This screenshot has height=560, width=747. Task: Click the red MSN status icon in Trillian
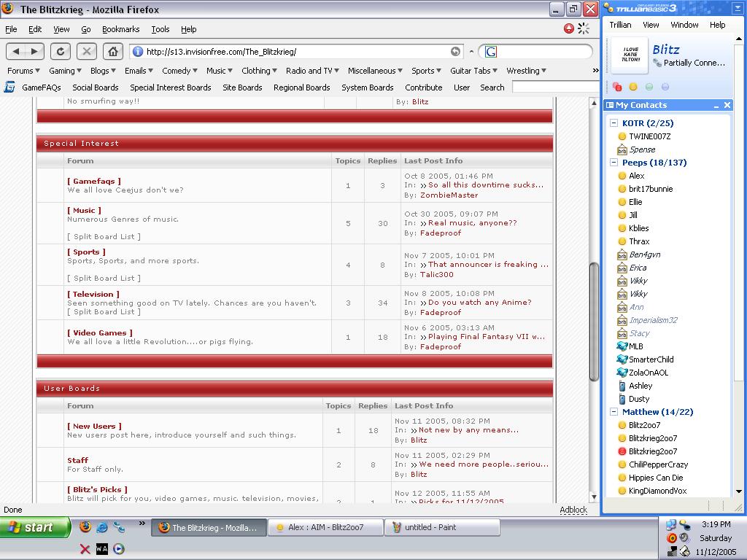(617, 87)
